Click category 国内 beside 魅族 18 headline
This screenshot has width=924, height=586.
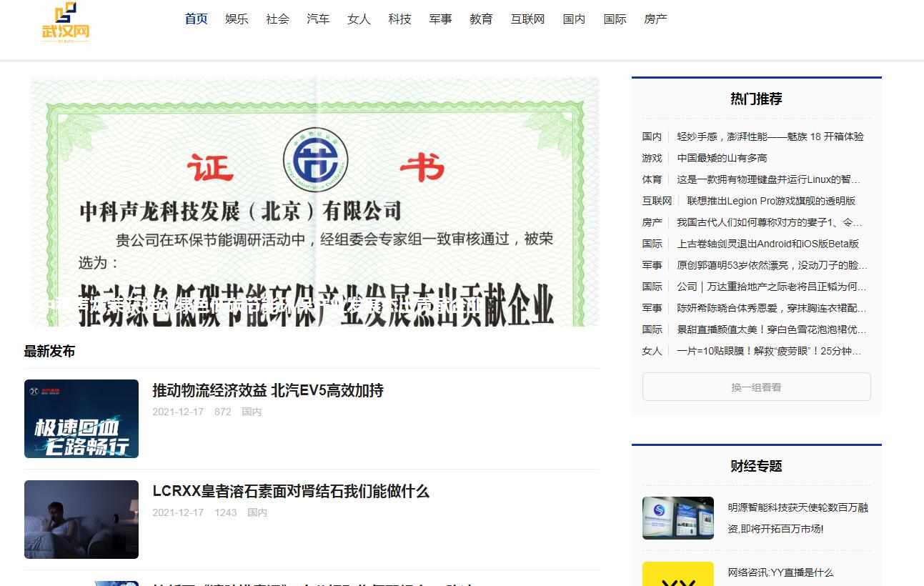click(652, 136)
